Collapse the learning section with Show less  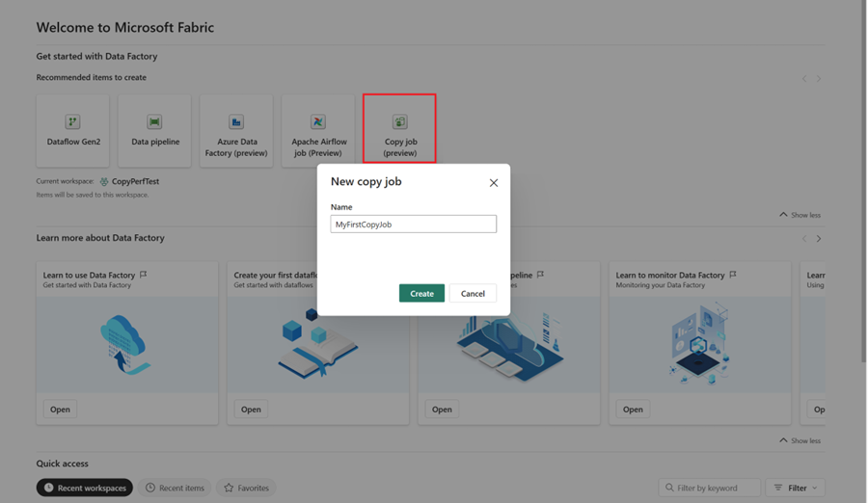[800, 440]
